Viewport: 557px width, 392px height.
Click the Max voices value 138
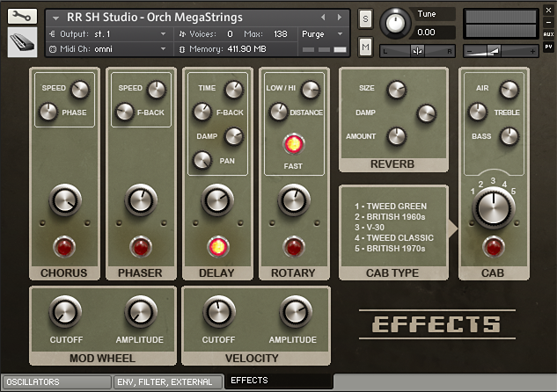[x=281, y=34]
